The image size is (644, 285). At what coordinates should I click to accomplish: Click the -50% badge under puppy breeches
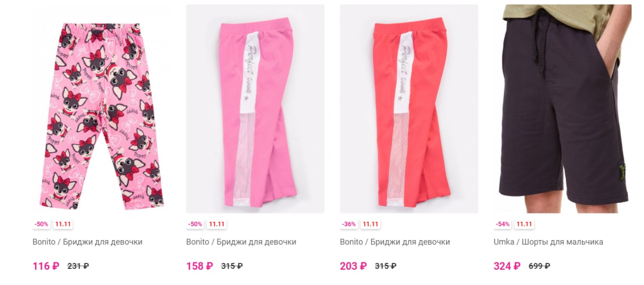coord(41,224)
